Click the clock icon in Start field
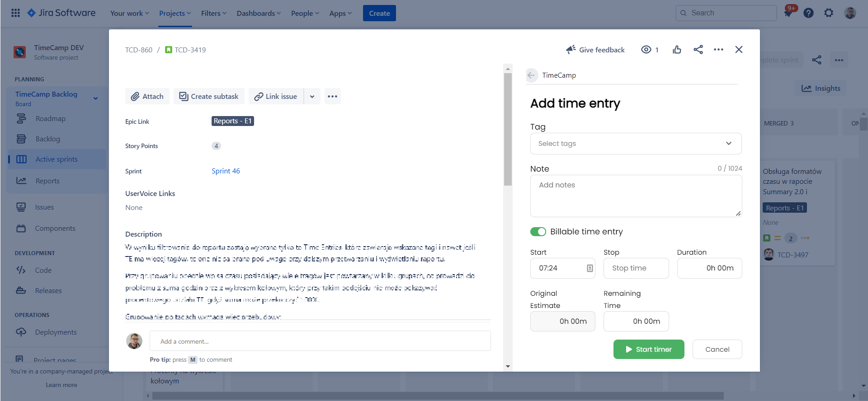Viewport: 868px width, 401px height. tap(590, 268)
